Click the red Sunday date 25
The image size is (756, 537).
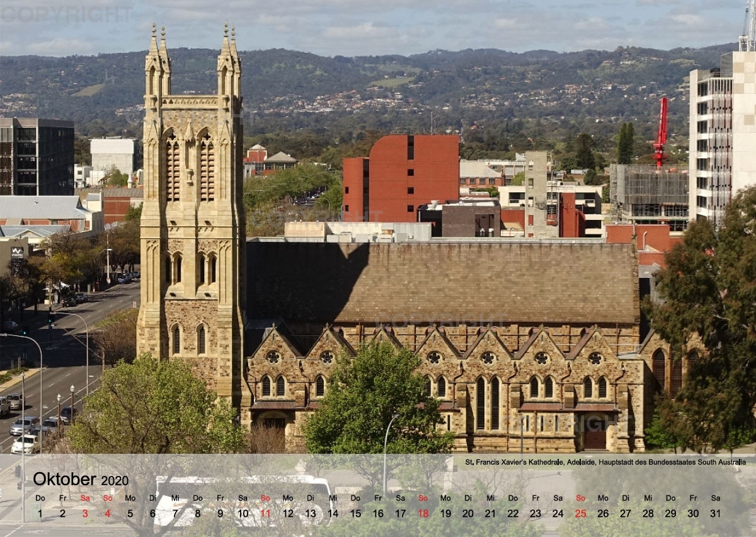point(580,513)
